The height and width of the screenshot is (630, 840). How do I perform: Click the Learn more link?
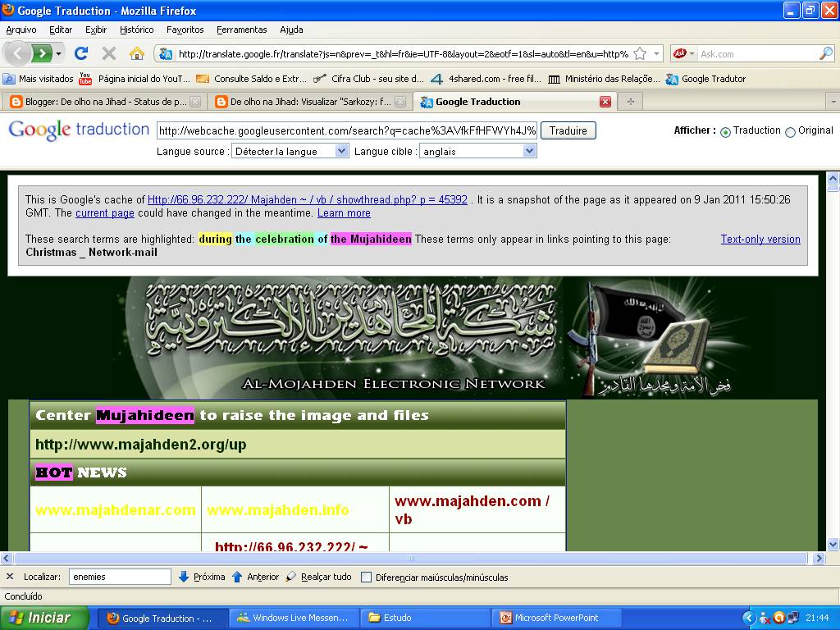[344, 213]
